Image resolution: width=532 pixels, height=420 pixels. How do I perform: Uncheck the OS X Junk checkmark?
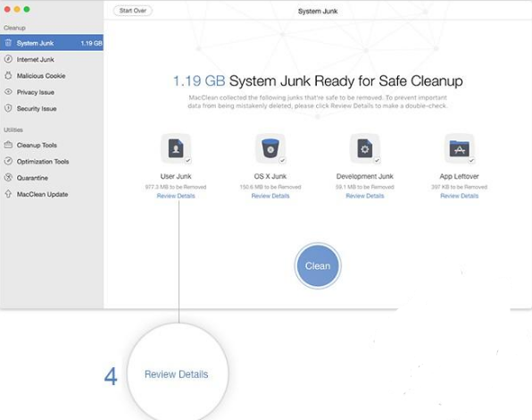tap(282, 160)
